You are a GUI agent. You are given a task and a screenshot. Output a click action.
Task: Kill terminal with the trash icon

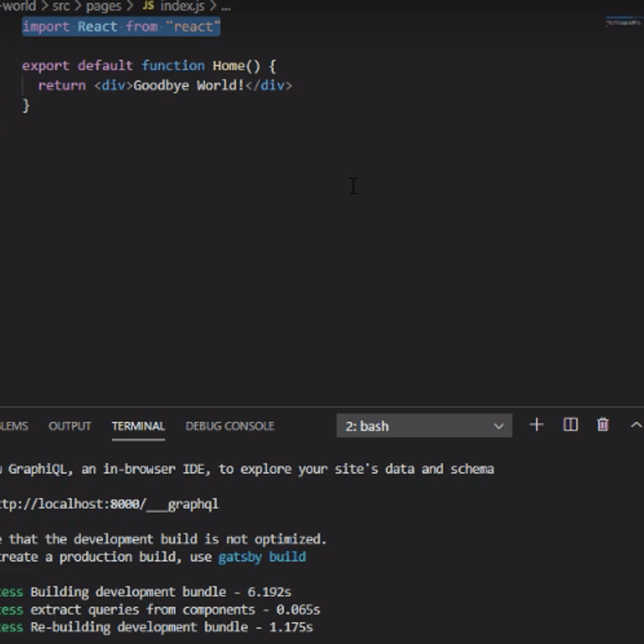(x=603, y=425)
